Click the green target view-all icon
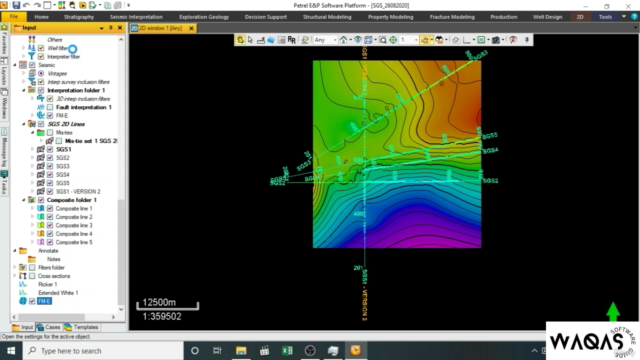Viewport: 640px width, 360px height. pyautogui.click(x=393, y=40)
